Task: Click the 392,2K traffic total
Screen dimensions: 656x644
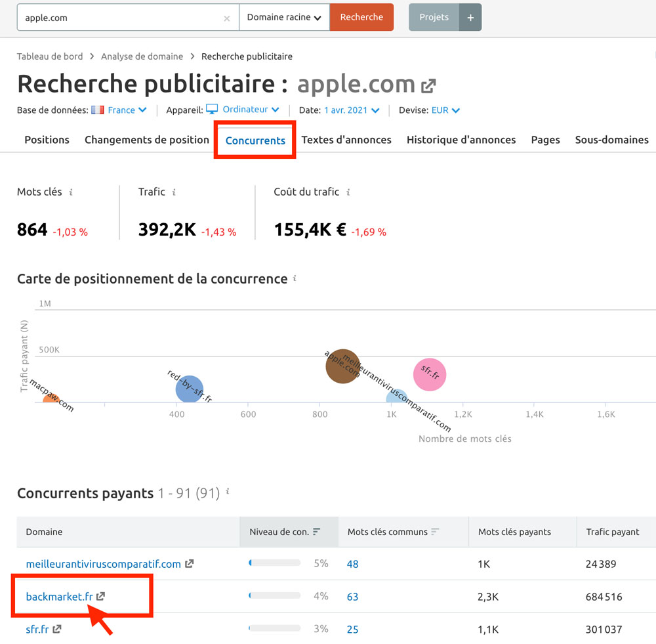Action: point(167,230)
